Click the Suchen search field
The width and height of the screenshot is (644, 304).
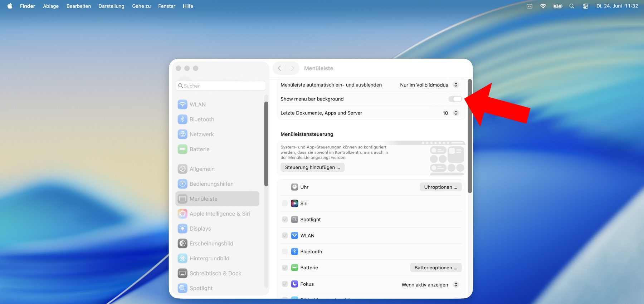coord(221,86)
